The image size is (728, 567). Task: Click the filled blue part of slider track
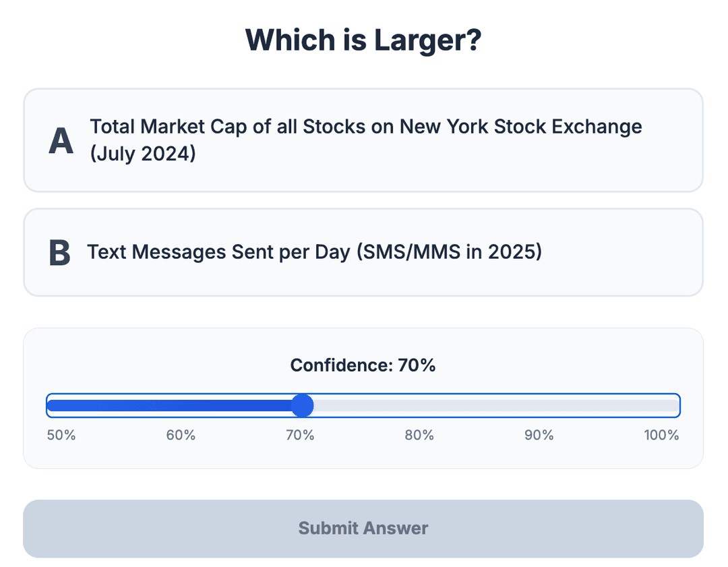coord(169,405)
